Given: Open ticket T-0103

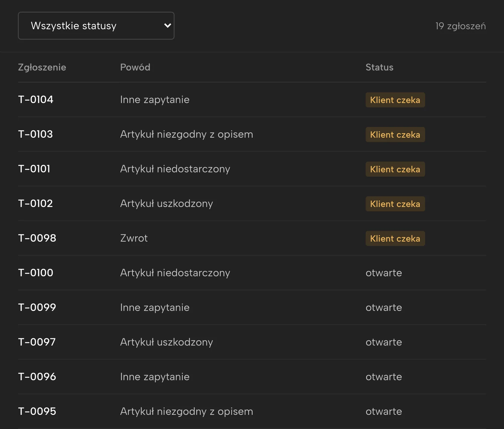Looking at the screenshot, I should coord(36,134).
